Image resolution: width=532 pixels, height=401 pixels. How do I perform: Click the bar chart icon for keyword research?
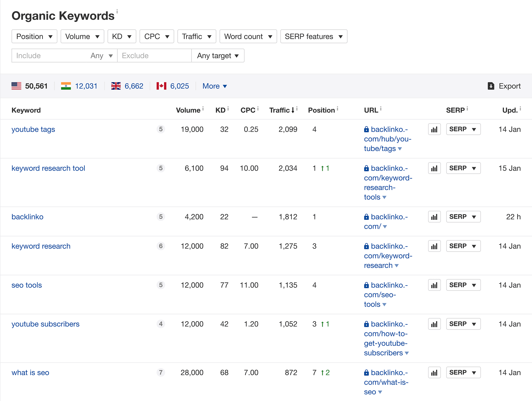(435, 246)
